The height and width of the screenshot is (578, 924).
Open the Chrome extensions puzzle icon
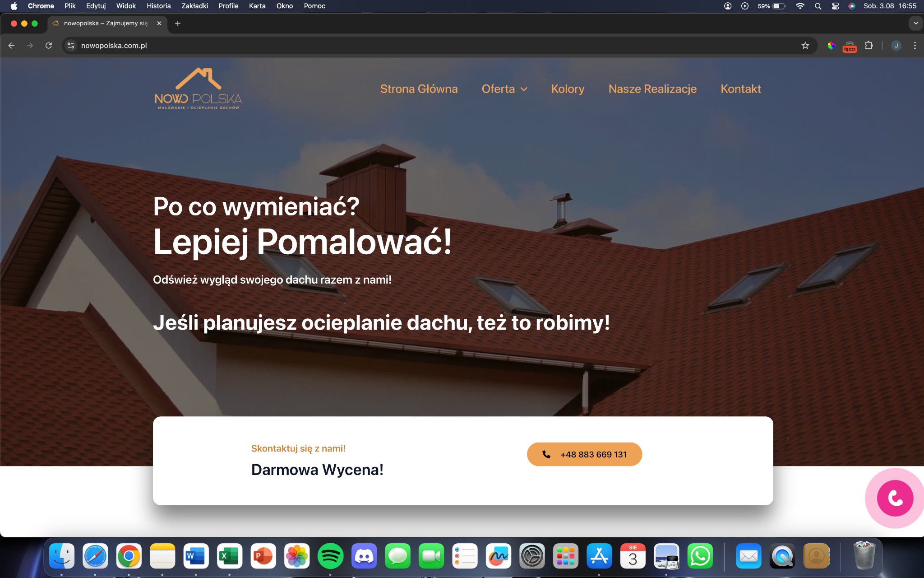pyautogui.click(x=868, y=45)
